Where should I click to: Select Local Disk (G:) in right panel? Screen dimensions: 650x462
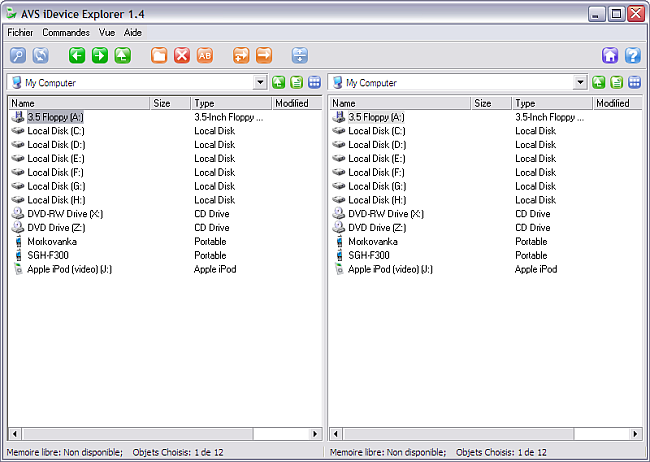pyautogui.click(x=377, y=187)
